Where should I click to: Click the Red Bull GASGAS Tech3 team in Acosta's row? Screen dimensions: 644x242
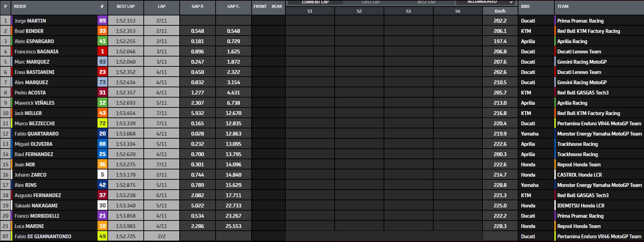click(x=583, y=93)
